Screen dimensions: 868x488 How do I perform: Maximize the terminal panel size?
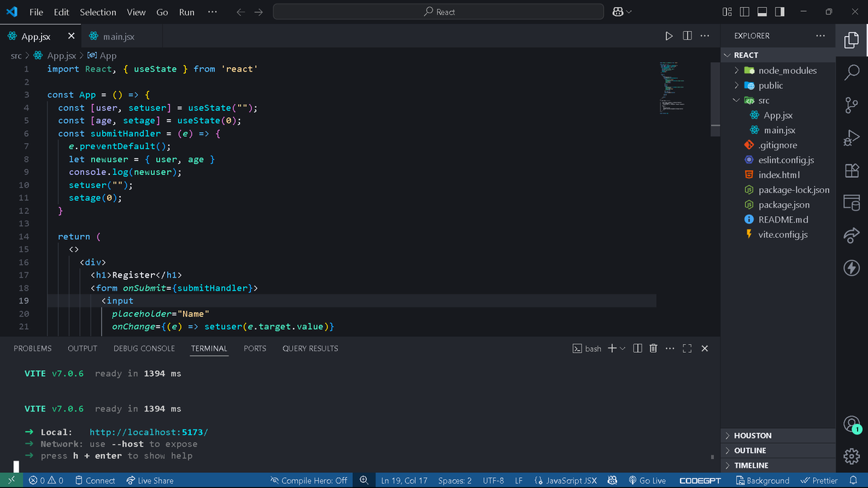pyautogui.click(x=687, y=348)
